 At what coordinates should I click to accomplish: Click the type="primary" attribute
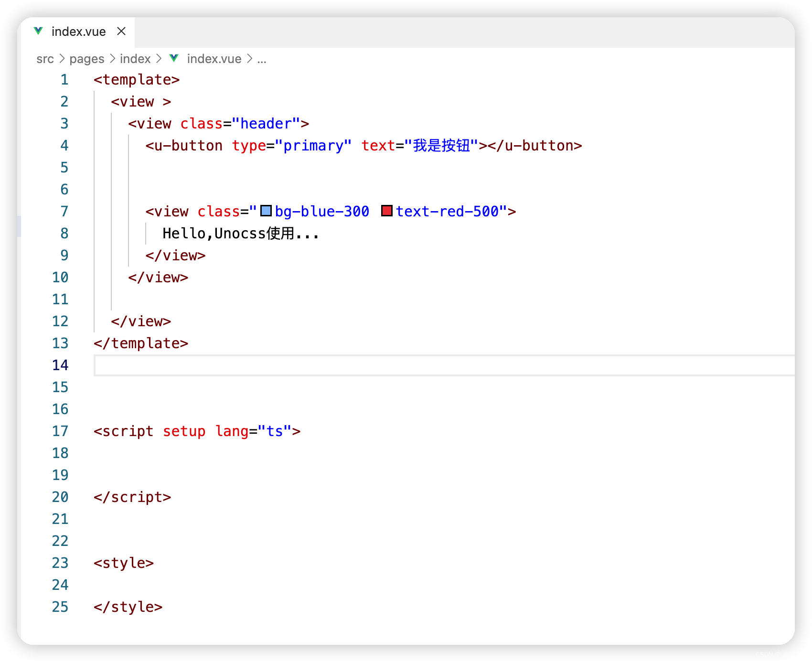point(292,146)
